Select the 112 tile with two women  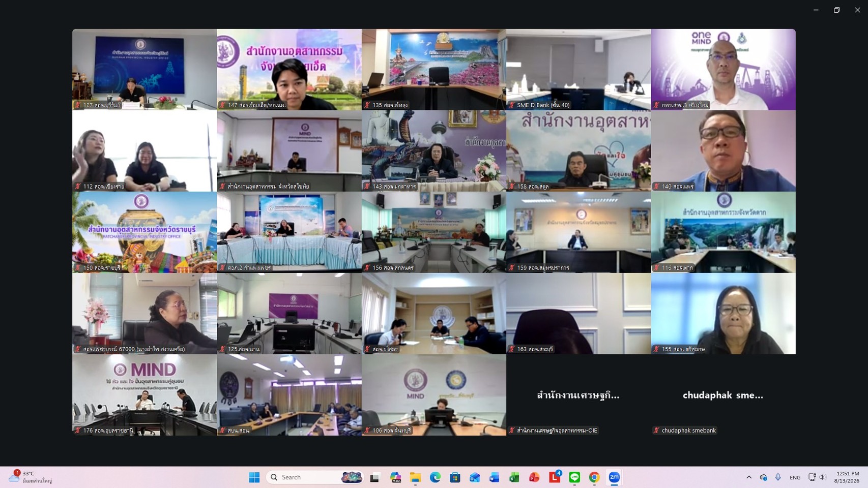click(x=144, y=151)
